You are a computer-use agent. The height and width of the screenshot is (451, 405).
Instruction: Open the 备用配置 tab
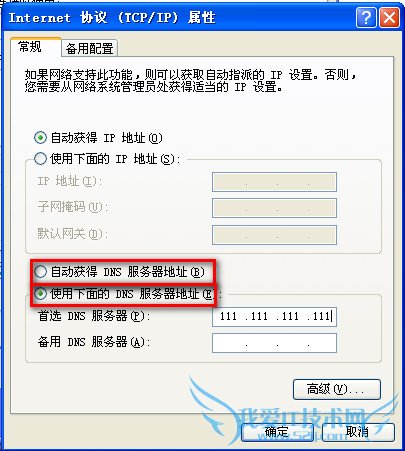click(89, 48)
